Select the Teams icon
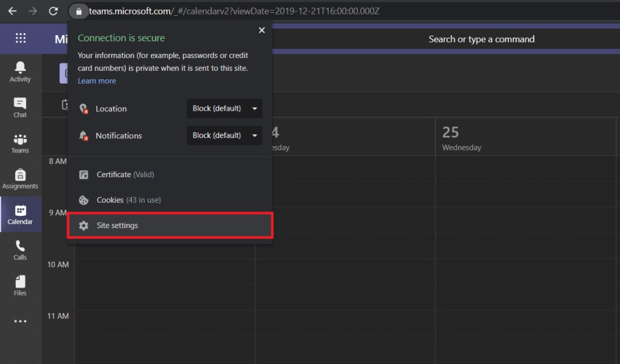 click(x=20, y=143)
